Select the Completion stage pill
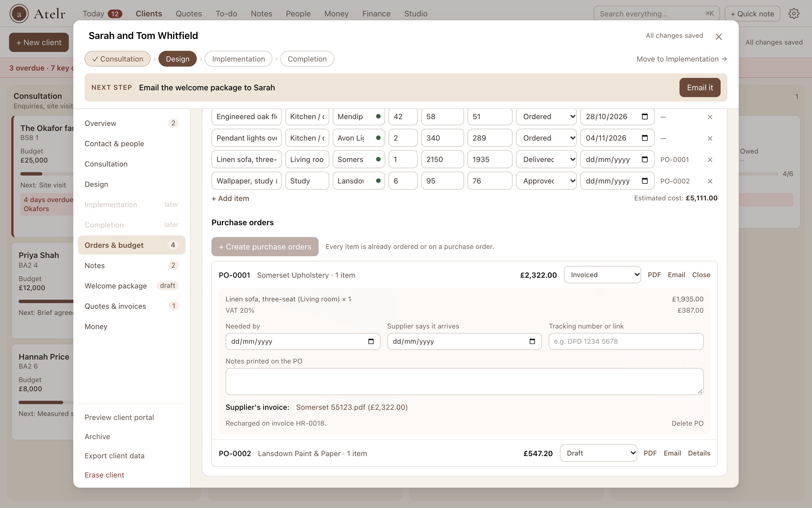This screenshot has width=812, height=508. click(x=307, y=59)
